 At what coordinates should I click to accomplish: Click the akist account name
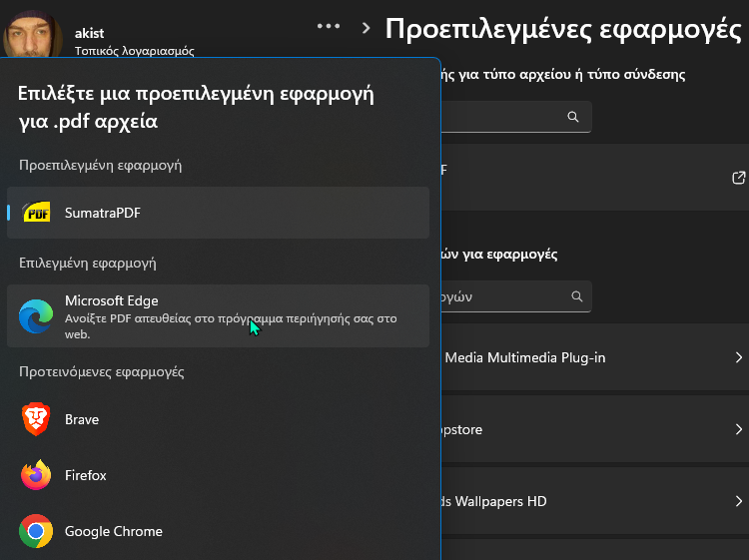coord(89,33)
